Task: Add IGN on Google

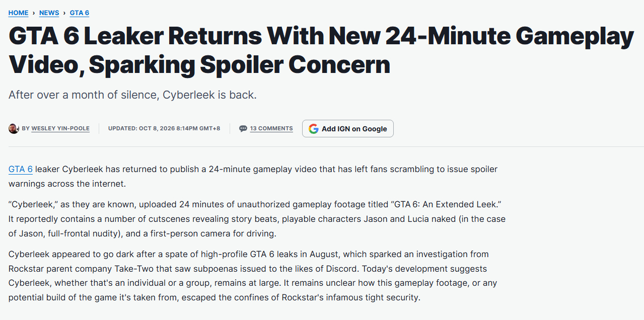Action: pos(348,128)
